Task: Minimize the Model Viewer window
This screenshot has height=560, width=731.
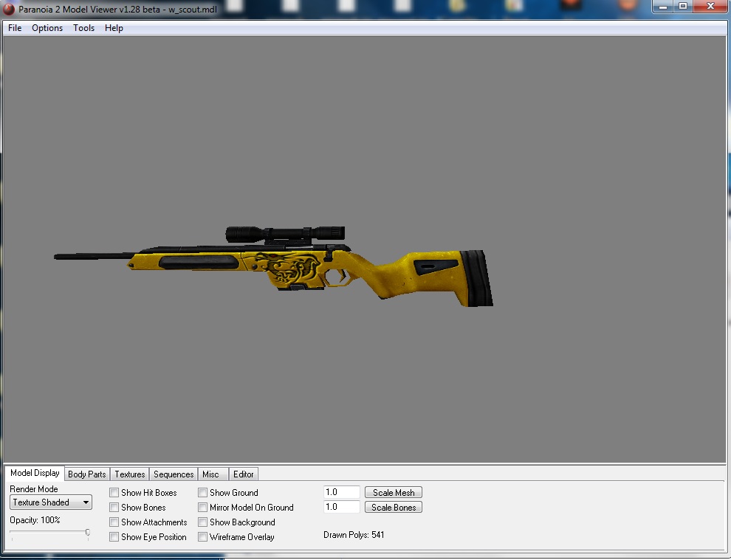Action: 663,7
